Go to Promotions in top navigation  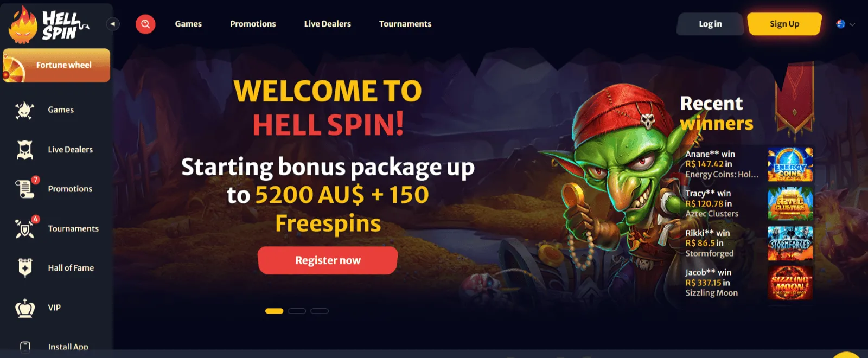pos(253,24)
